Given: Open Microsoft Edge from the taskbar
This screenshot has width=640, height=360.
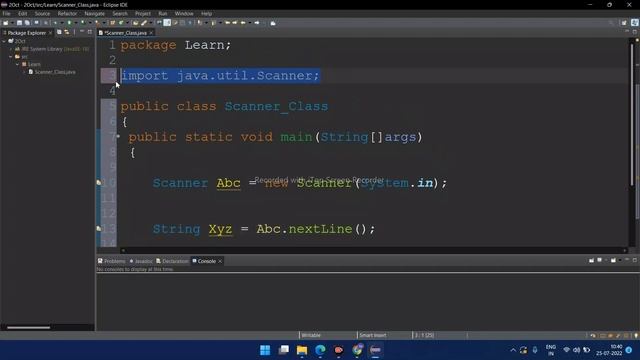Looking at the screenshot, I should coord(320,350).
